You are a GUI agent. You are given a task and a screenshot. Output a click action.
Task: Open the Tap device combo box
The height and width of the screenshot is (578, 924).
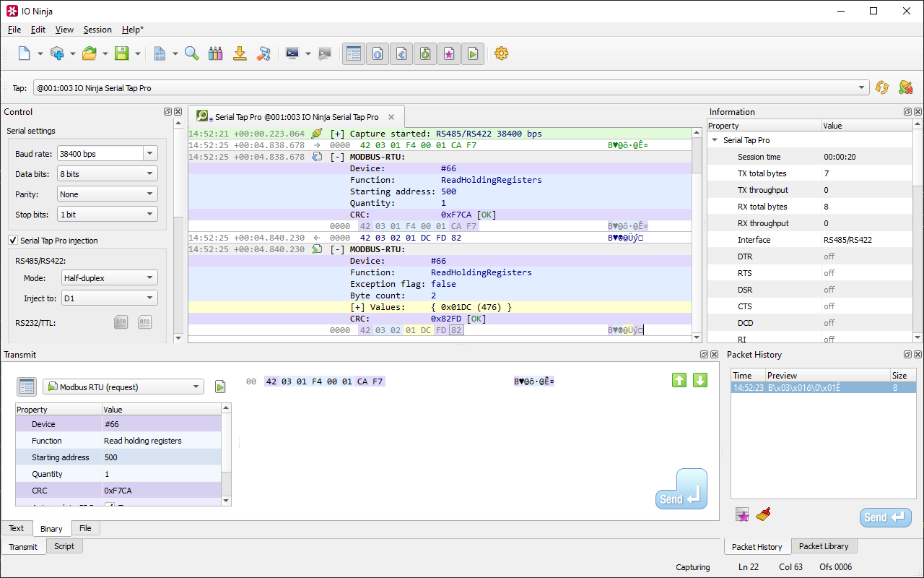point(450,88)
